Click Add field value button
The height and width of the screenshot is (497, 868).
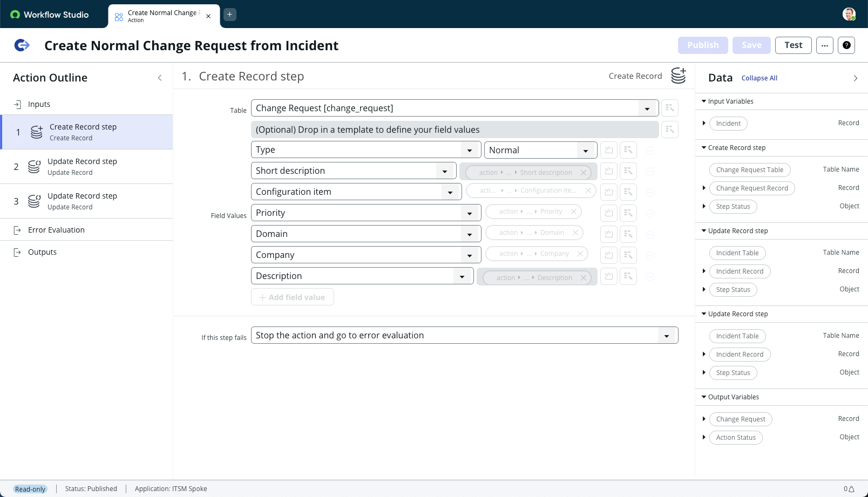[292, 297]
